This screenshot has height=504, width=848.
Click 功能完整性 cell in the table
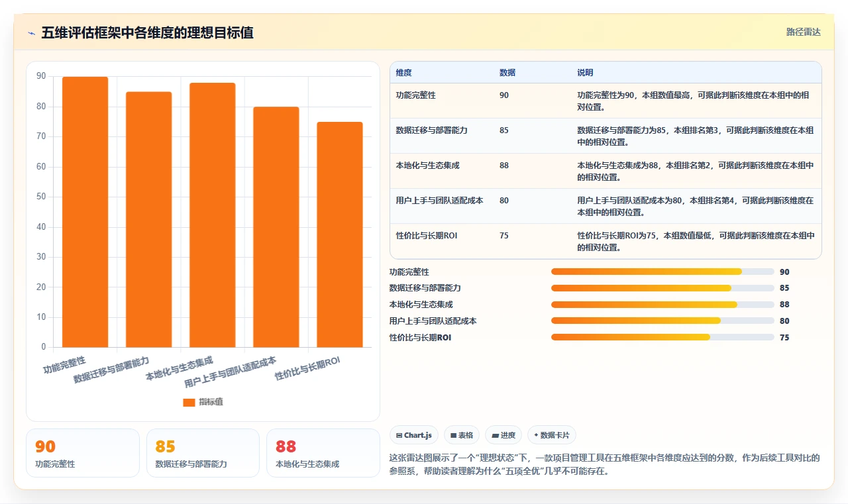coord(415,95)
